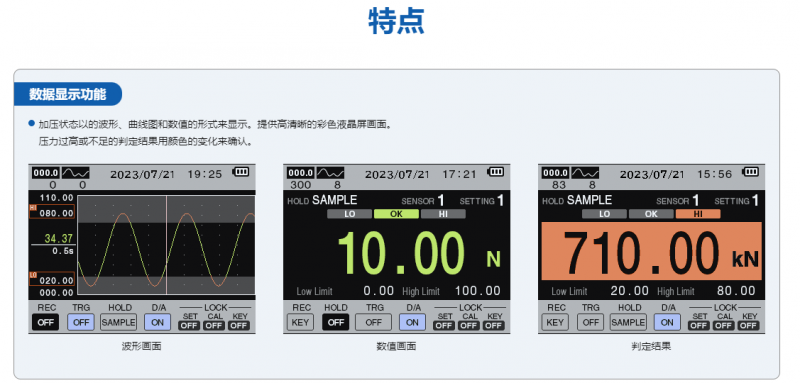Click the green OK status indicator

pos(396,214)
